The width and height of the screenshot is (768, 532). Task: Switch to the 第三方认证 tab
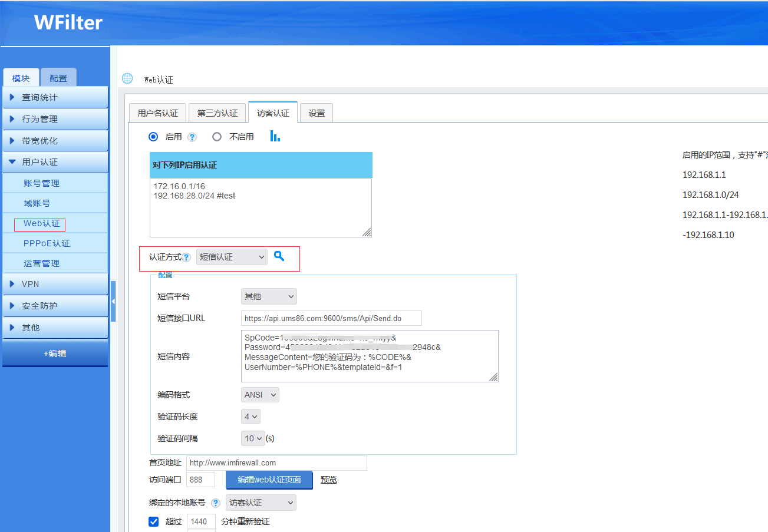point(217,113)
